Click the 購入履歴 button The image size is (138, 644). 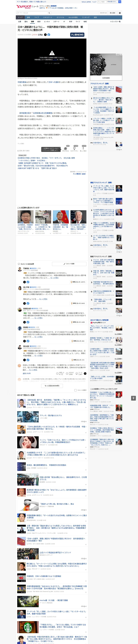point(112,13)
